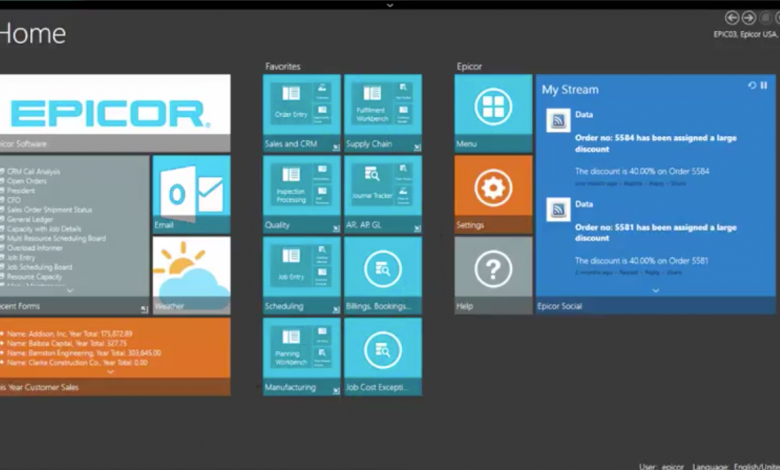The height and width of the screenshot is (470, 780).
Task: Expand the Scheduling tile group
Action: pyautogui.click(x=336, y=309)
